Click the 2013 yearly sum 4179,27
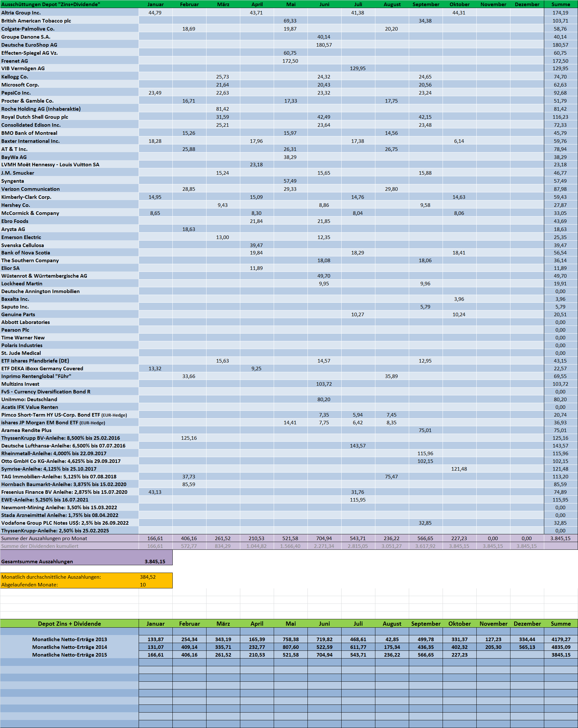This screenshot has height=728, width=578. pos(561,640)
